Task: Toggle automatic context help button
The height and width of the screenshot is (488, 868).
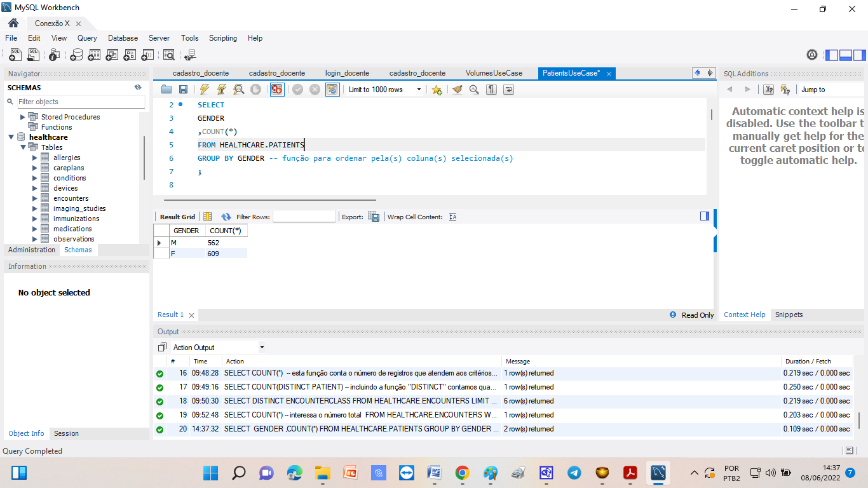Action: pyautogui.click(x=785, y=90)
